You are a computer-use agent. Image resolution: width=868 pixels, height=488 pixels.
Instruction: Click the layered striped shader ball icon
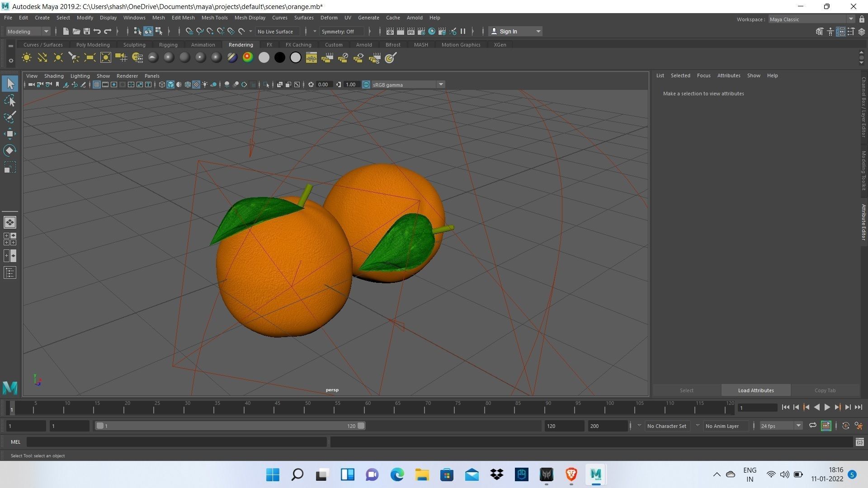(x=232, y=58)
